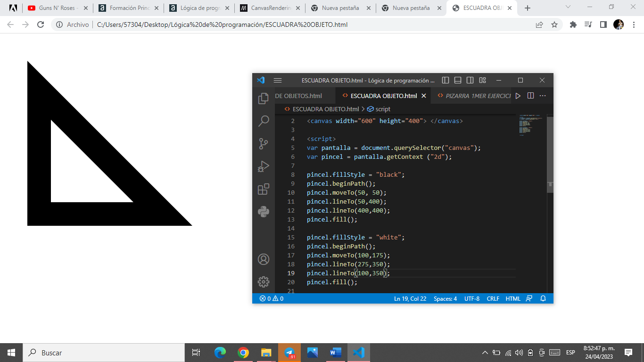This screenshot has height=362, width=644.
Task: Change the CRLF end-of-line setting
Action: pos(493,298)
